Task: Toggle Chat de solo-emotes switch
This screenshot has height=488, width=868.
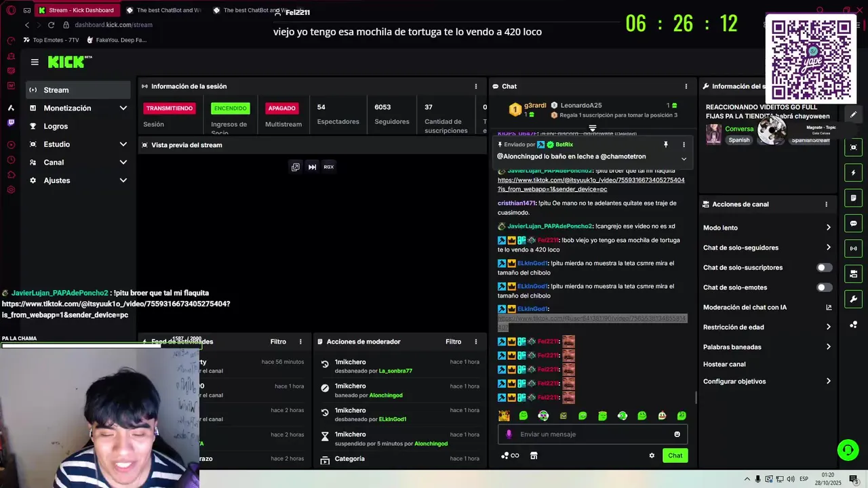Action: click(x=824, y=287)
